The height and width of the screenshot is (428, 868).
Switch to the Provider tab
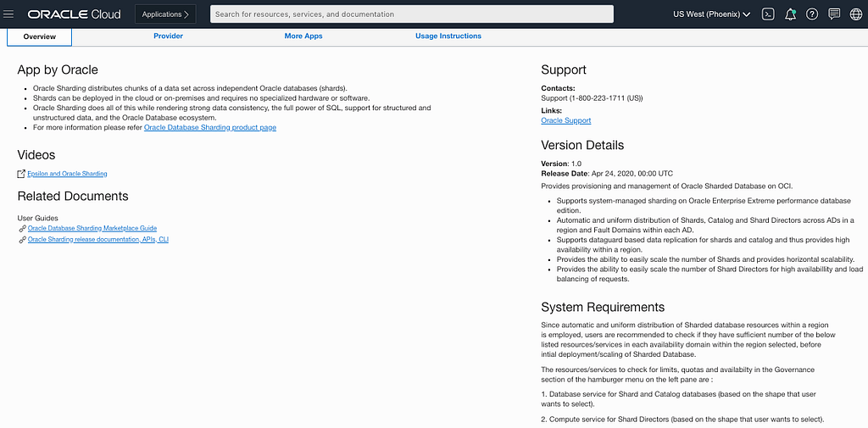[x=169, y=36]
